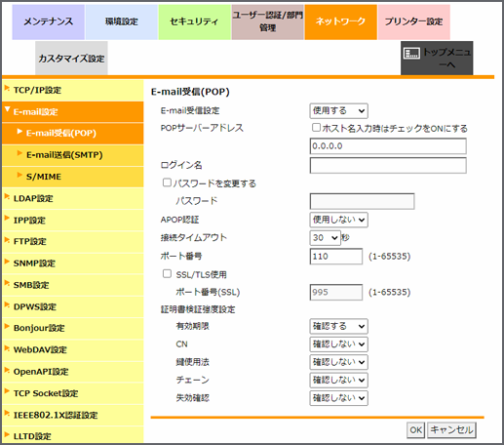Open WebDAV設定 in the sidebar

(73, 350)
